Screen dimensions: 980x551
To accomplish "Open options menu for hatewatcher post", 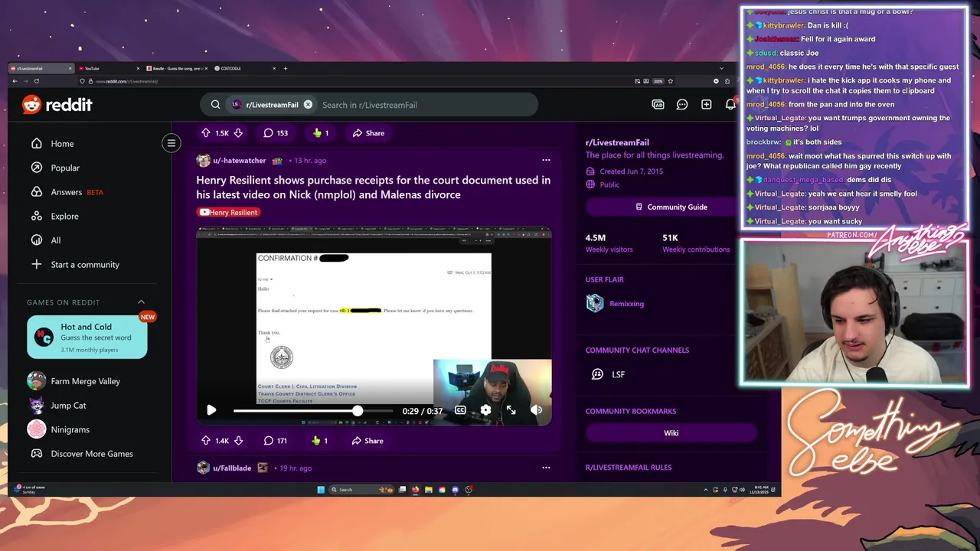I will tap(546, 161).
